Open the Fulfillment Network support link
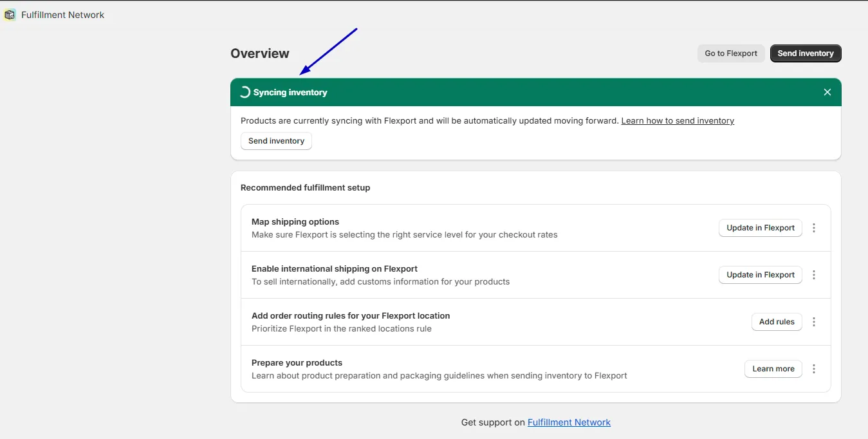This screenshot has width=868, height=439. (x=569, y=422)
